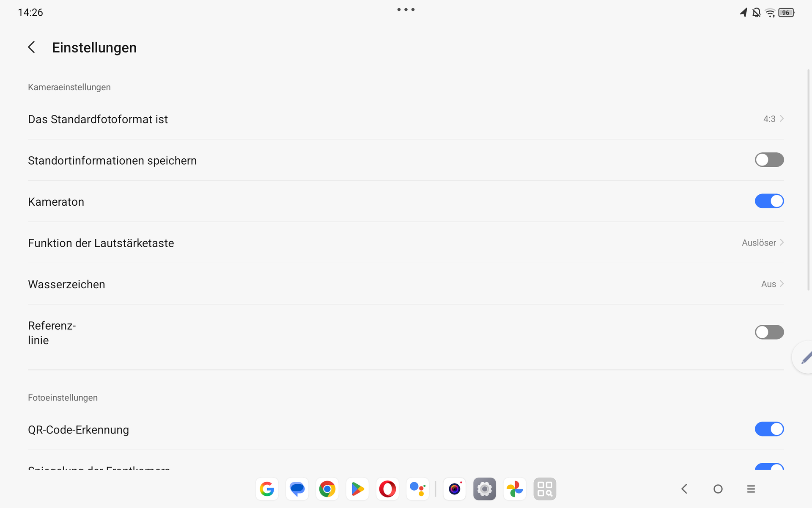Enable Standortinformationen speichern switch
Image resolution: width=812 pixels, height=508 pixels.
(769, 160)
